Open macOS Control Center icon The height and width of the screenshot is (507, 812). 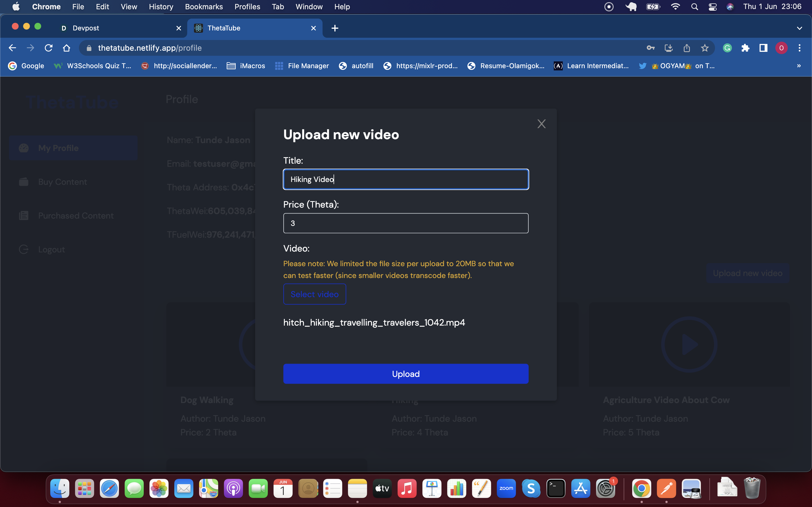712,7
